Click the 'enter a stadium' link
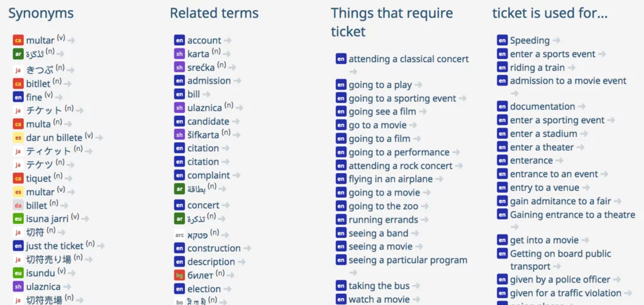This screenshot has height=305, width=644. [543, 134]
